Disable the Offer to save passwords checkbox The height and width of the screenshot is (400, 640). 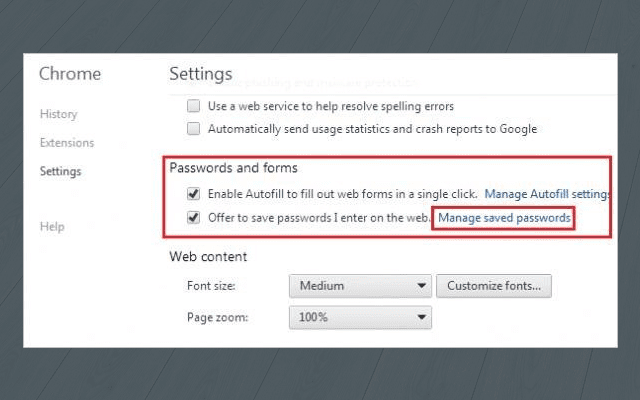click(193, 217)
